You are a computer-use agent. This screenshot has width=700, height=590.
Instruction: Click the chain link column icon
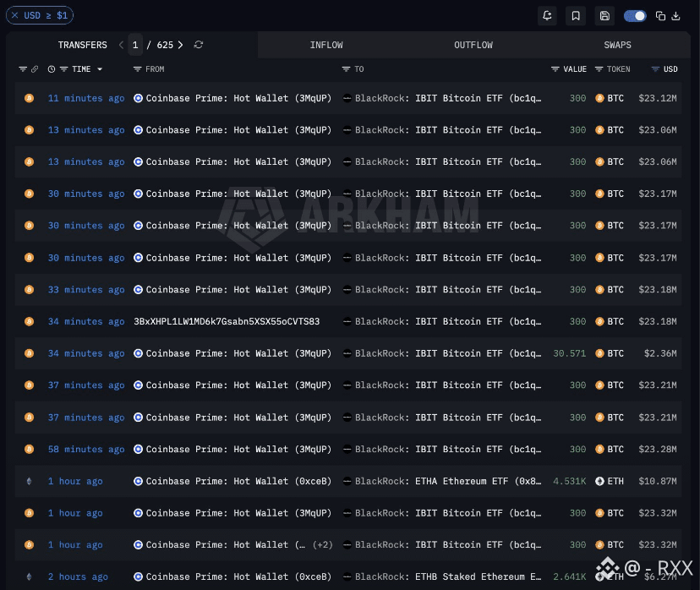35,69
